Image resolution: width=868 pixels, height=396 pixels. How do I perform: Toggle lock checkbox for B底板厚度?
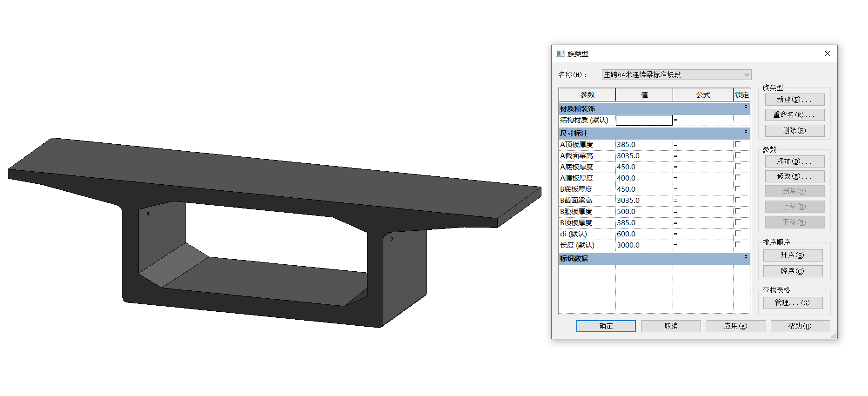click(738, 188)
